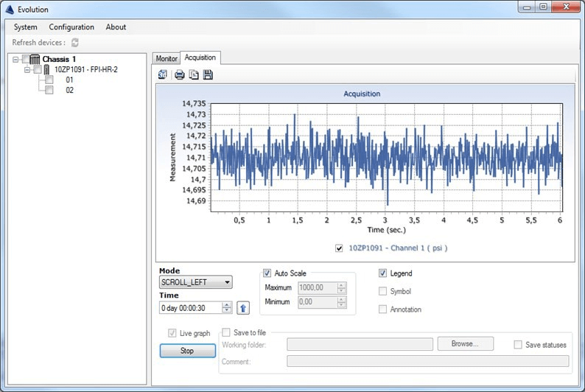Screen dimensions: 585x392
Task: Collapse the 10ZP1091 - FPI-HR-2 node
Action: (x=27, y=69)
